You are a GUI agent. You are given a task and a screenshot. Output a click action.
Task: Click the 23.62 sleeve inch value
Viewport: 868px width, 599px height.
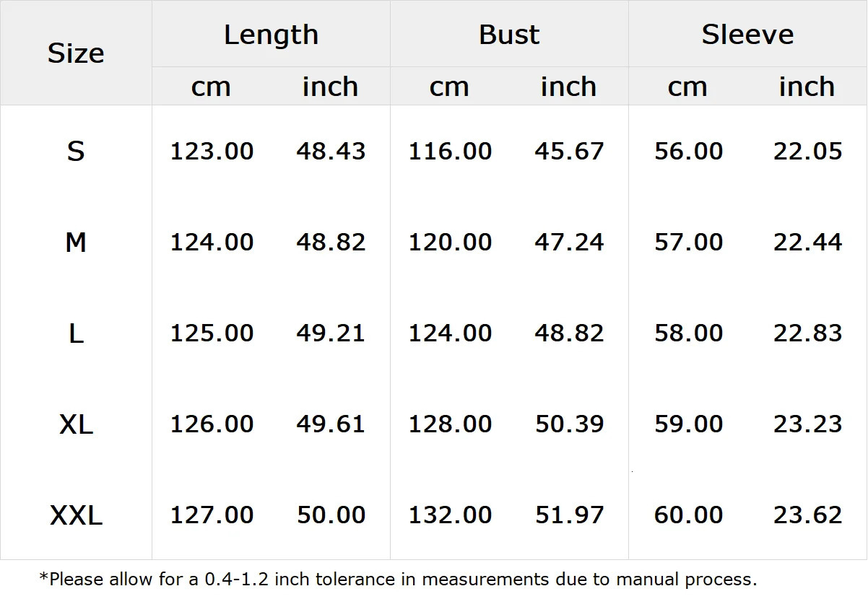point(807,515)
